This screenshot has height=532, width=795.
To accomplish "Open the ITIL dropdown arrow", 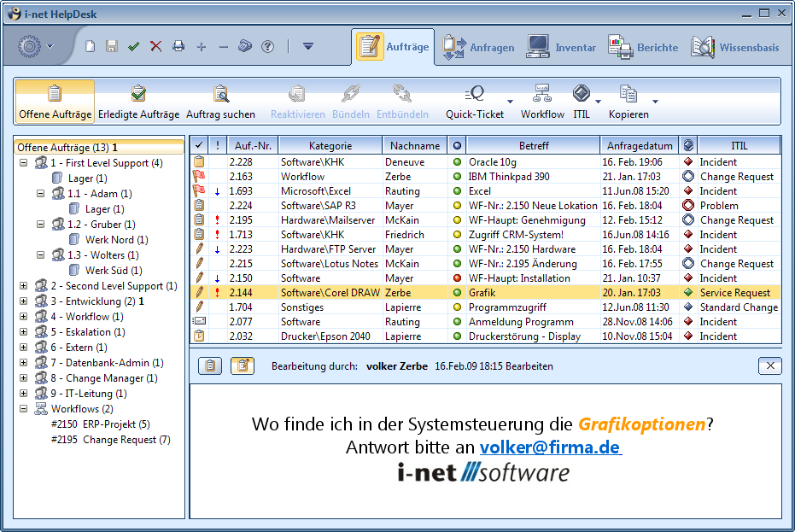I will (599, 102).
